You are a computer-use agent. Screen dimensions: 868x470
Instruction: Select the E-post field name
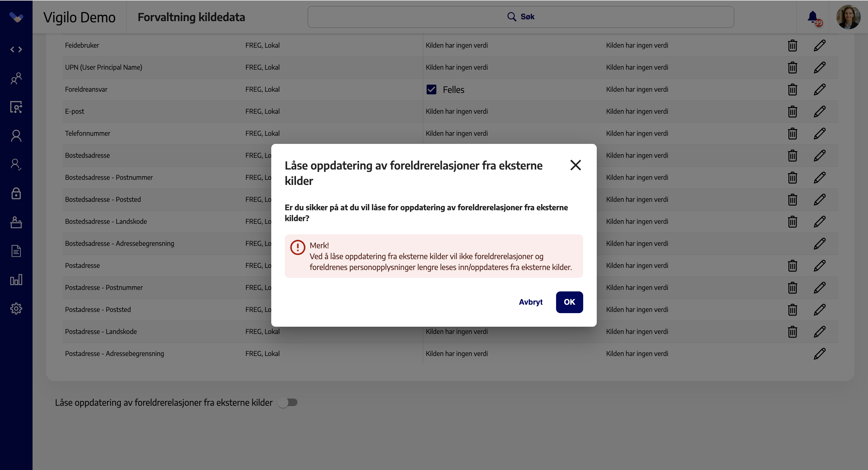[x=74, y=111]
